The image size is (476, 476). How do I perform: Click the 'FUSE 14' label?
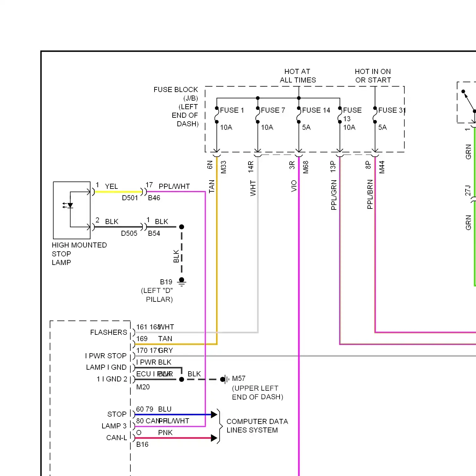316,110
